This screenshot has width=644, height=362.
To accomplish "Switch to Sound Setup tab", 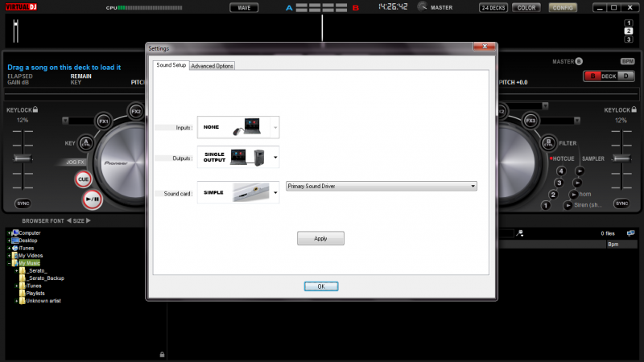I will (171, 65).
